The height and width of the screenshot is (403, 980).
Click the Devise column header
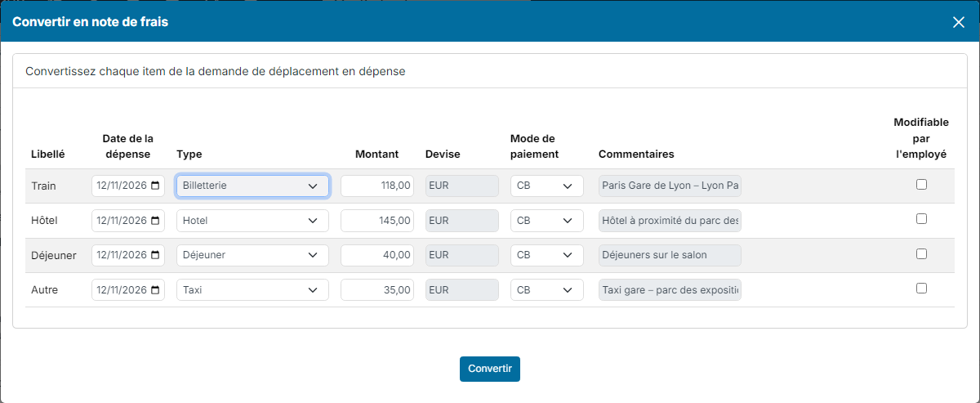(x=443, y=154)
